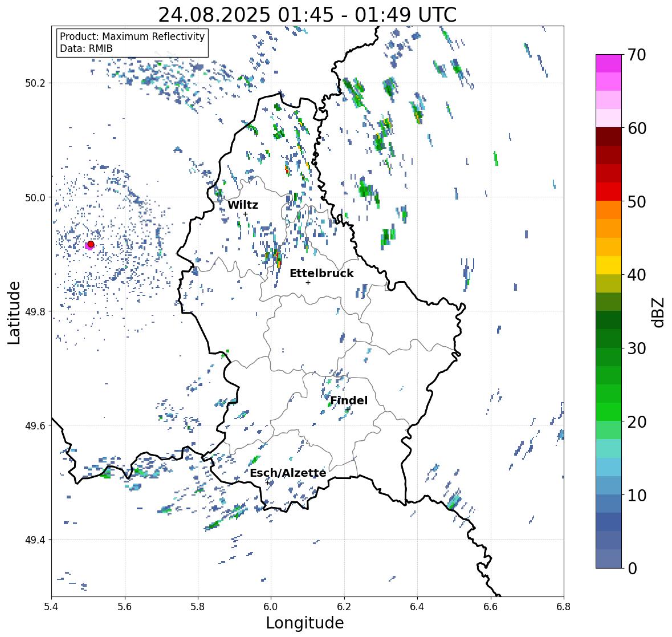Pick the yellow 40 dBZ colorbar segment

point(609,265)
